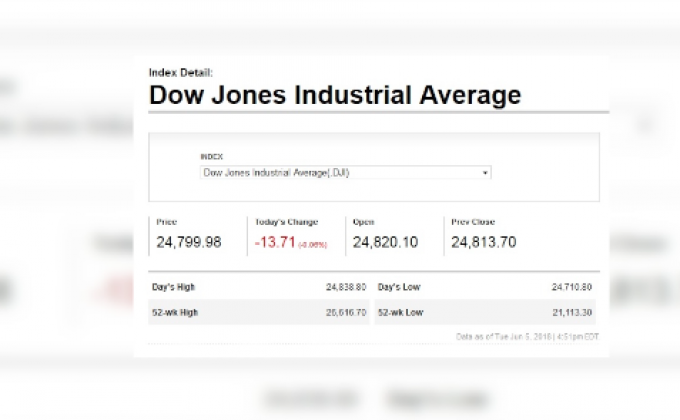Click the Data as of timestamp text
Image resolution: width=680 pixels, height=420 pixels.
pyautogui.click(x=527, y=336)
